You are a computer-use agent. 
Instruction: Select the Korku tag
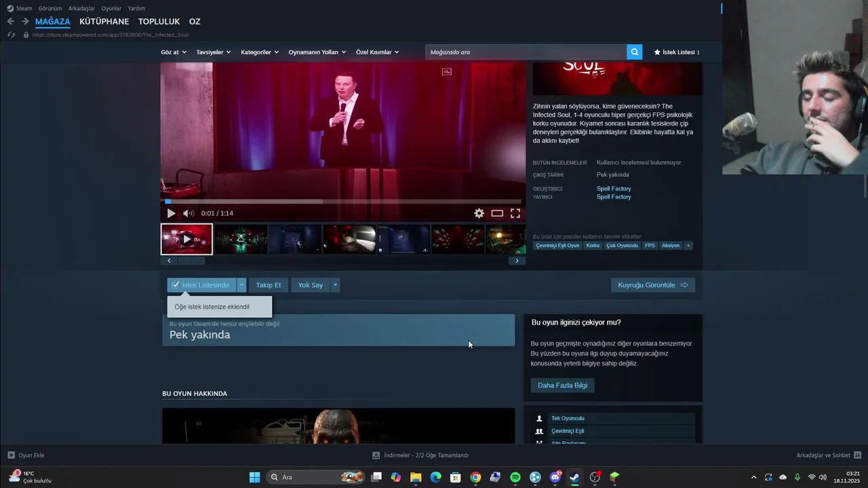(x=593, y=245)
